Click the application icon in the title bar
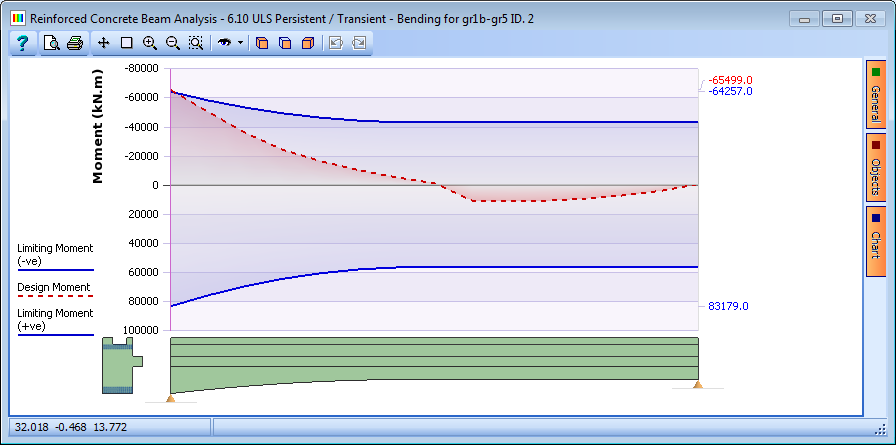The image size is (896, 445). point(18,18)
